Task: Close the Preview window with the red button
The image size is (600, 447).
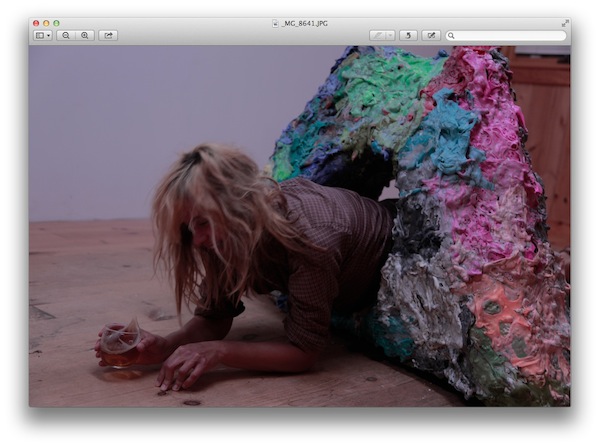Action: 36,22
